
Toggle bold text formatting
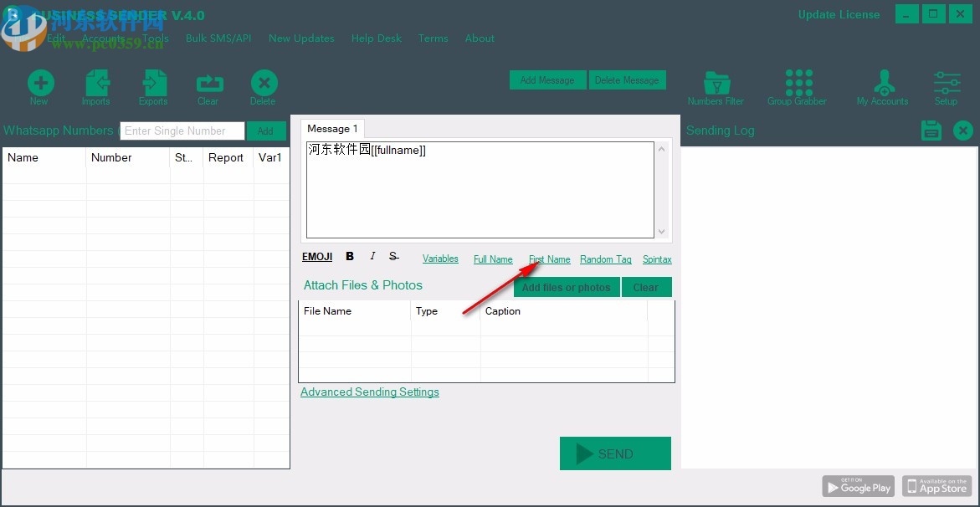pyautogui.click(x=350, y=257)
